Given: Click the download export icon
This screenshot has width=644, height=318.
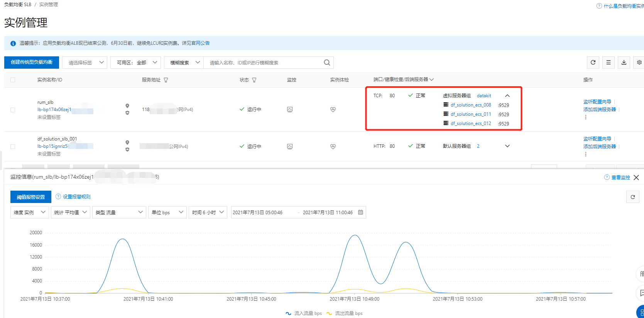Looking at the screenshot, I should pyautogui.click(x=624, y=63).
